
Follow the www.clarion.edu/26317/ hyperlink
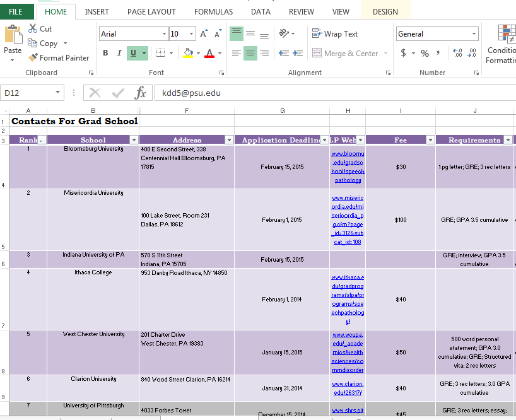pos(348,388)
